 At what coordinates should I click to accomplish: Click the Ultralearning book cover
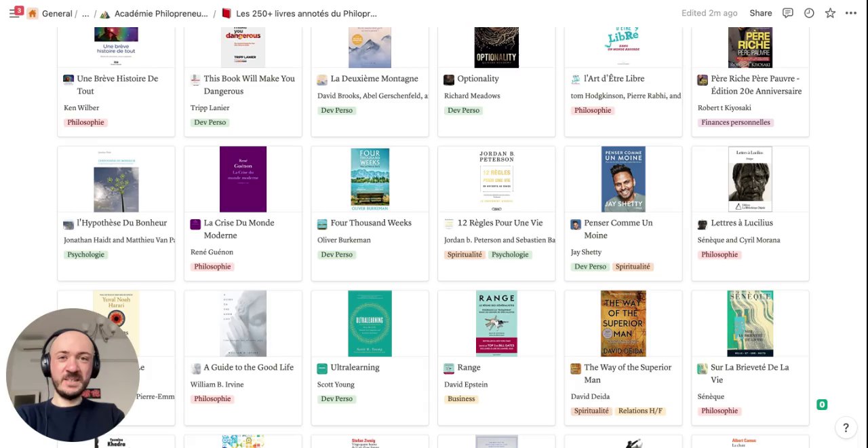(x=370, y=323)
